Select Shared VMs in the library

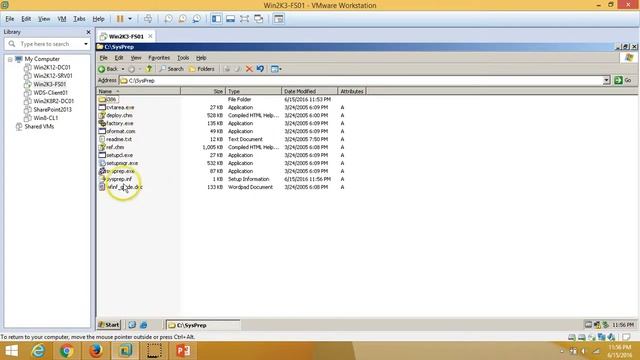pyautogui.click(x=39, y=127)
